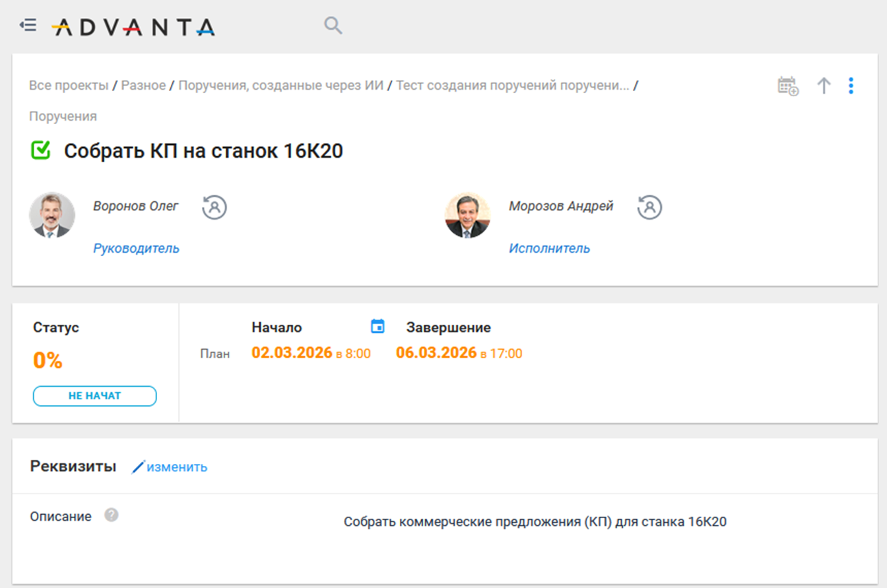This screenshot has height=588, width=887.
Task: Open the three-dots more options menu
Action: click(x=851, y=86)
